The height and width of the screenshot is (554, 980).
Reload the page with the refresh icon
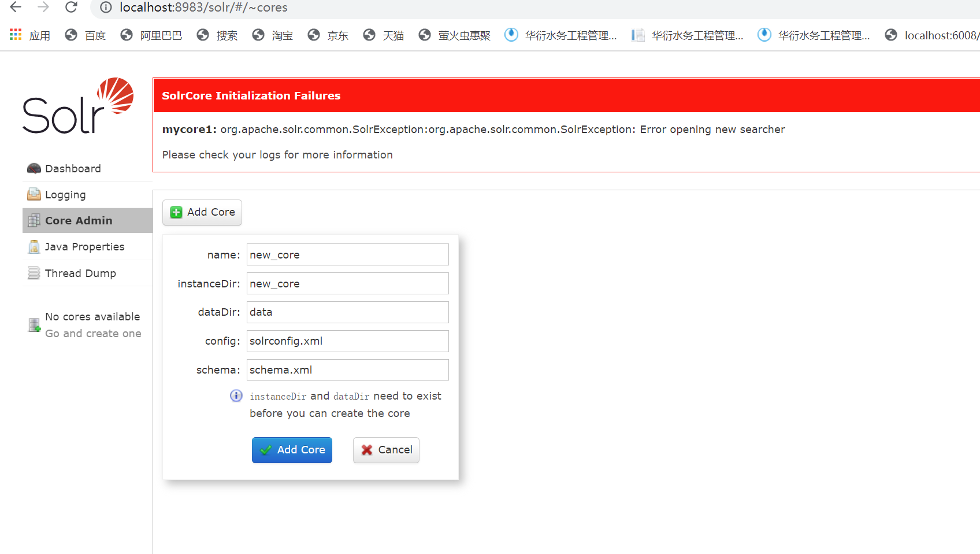click(71, 7)
